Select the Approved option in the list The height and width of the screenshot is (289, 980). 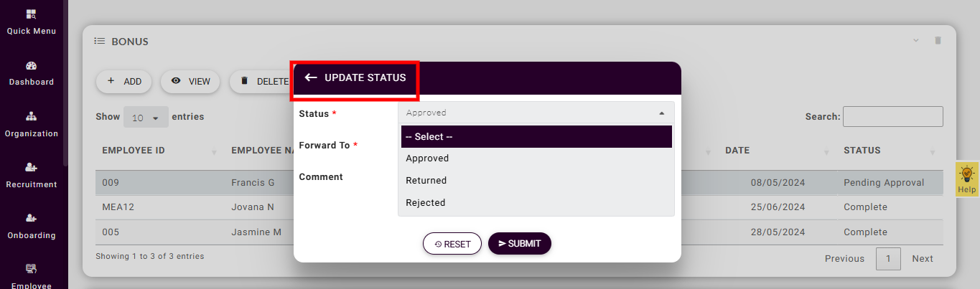pos(427,158)
